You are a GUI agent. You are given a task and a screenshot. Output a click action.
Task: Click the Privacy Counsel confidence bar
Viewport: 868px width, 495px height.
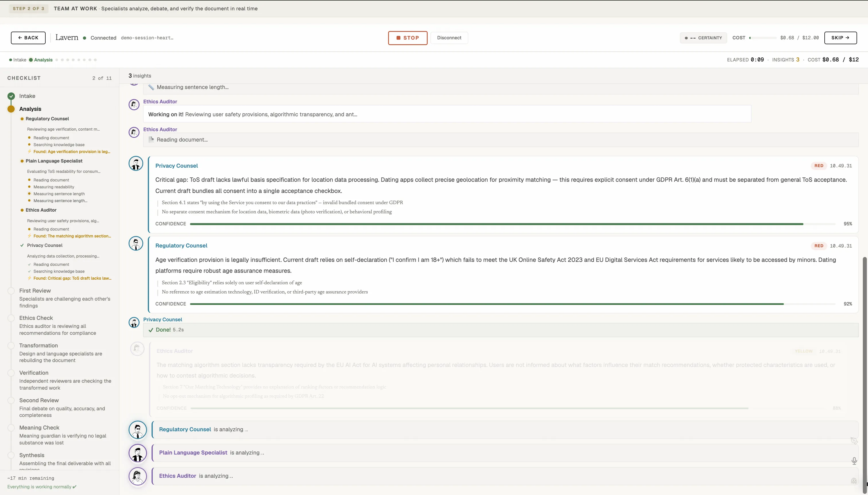pyautogui.click(x=513, y=224)
